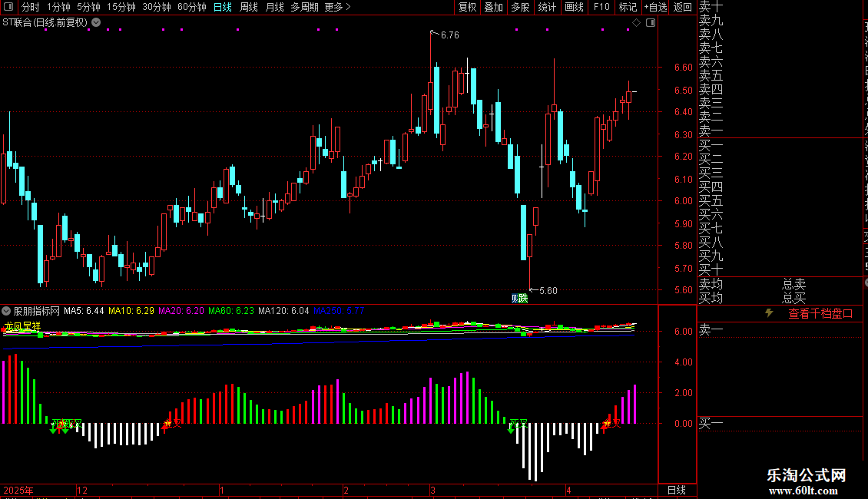Click the 返回 back button
Screen dimensions: 868x499
coord(683,7)
